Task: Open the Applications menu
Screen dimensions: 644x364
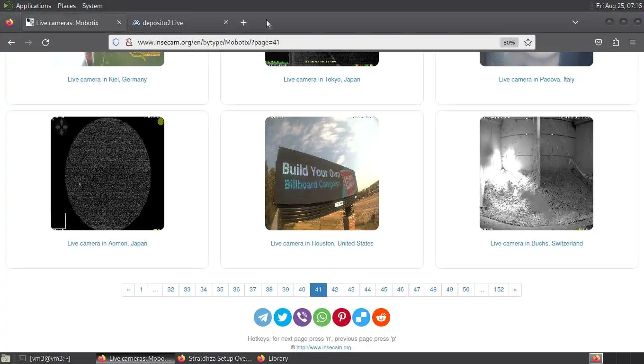Action: click(x=33, y=6)
